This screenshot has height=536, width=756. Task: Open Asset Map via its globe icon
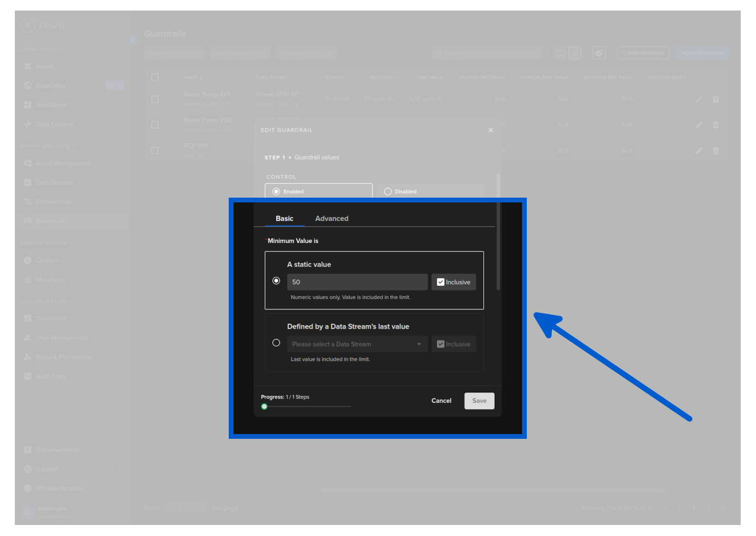pyautogui.click(x=28, y=86)
